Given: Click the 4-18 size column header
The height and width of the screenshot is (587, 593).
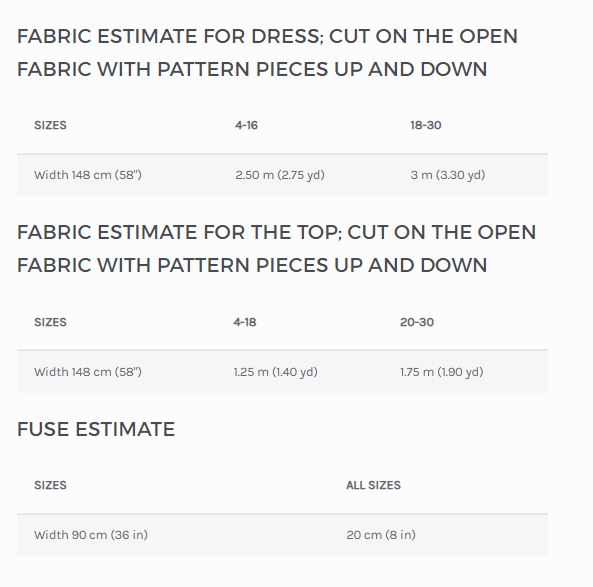Looking at the screenshot, I should (245, 322).
